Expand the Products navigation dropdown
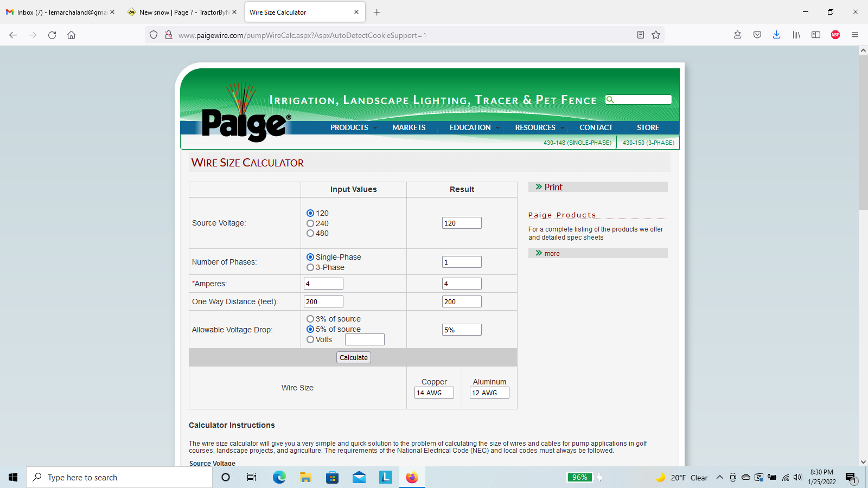 [353, 127]
